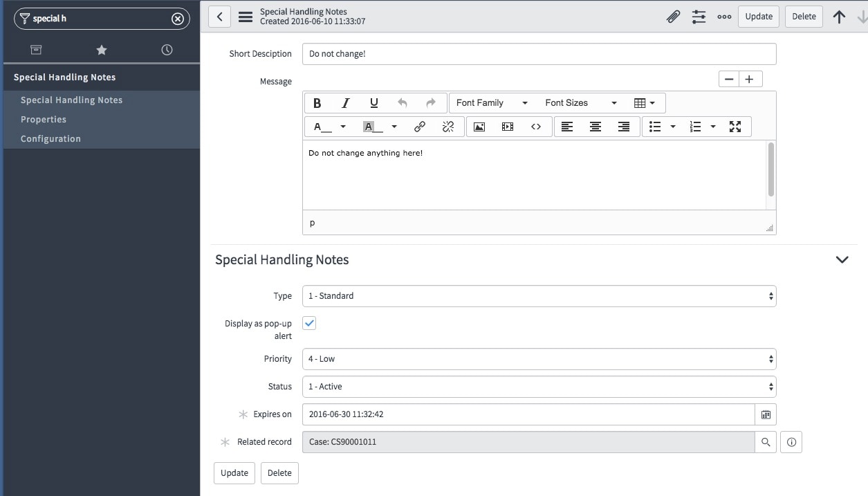Screen dimensions: 868x496
Task: Uncheck Display as pop-up alert
Action: click(x=309, y=323)
